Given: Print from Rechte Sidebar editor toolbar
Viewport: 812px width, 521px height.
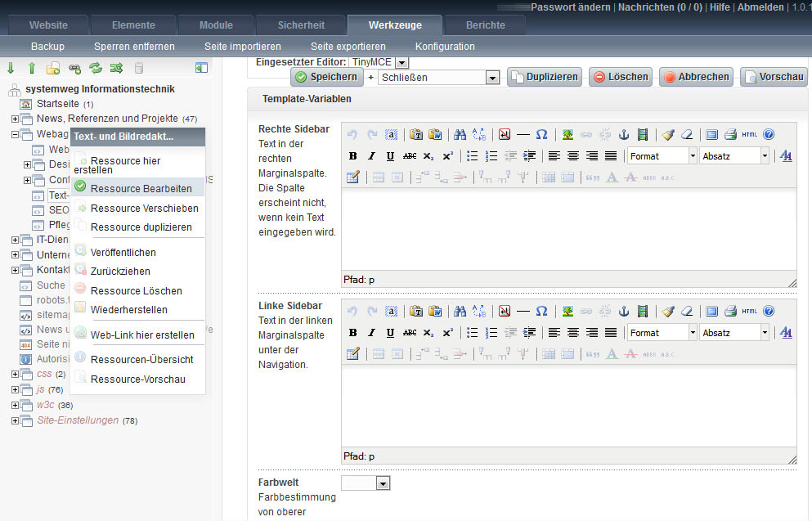Looking at the screenshot, I should (731, 135).
